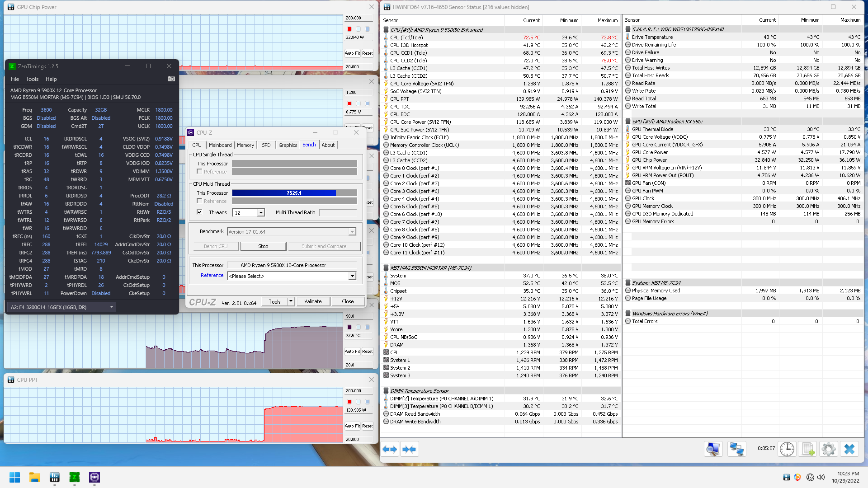Image resolution: width=868 pixels, height=488 pixels.
Task: Click the network remote monitors icon
Action: click(736, 449)
